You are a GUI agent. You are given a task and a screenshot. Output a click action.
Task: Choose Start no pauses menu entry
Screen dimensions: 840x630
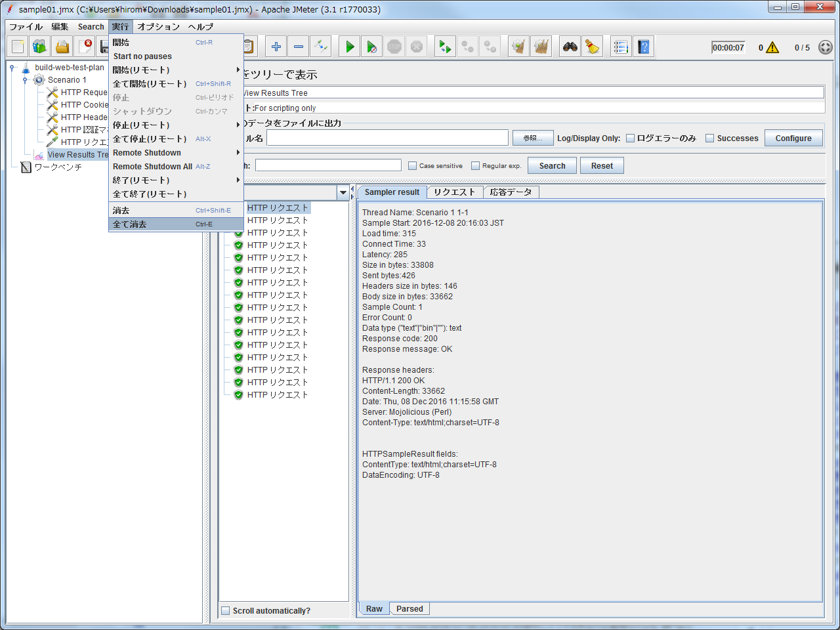(x=176, y=56)
